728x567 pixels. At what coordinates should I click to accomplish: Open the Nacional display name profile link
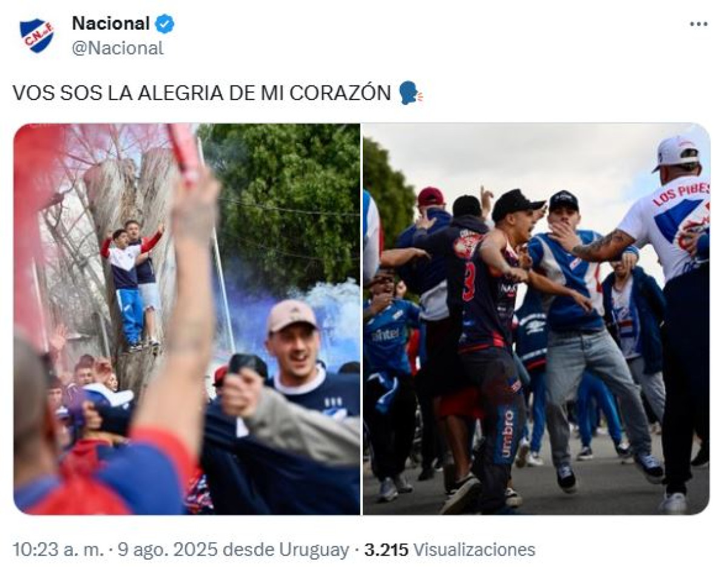coord(110,24)
